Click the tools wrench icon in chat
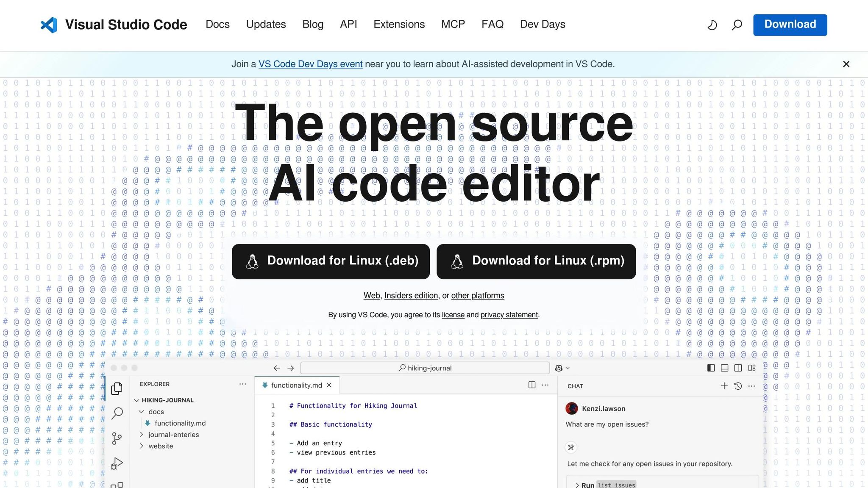The width and height of the screenshot is (868, 488). coord(571,447)
